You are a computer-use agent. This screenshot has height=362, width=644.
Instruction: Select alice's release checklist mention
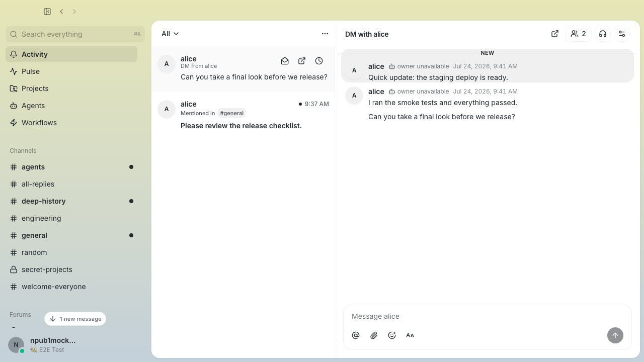pos(243,115)
